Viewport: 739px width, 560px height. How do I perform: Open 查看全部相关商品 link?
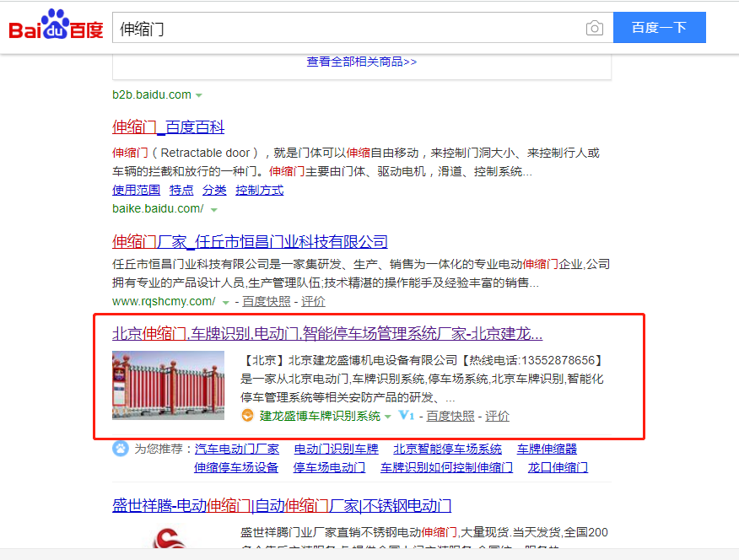361,62
